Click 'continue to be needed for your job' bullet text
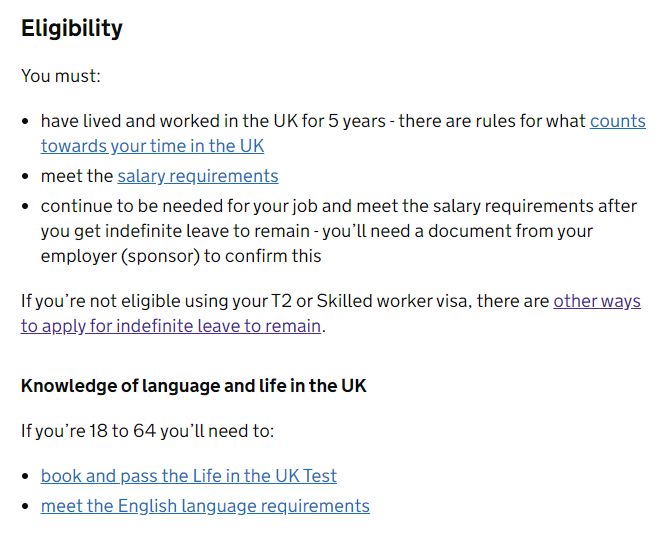Viewport: 662px width, 537px height. click(x=196, y=206)
